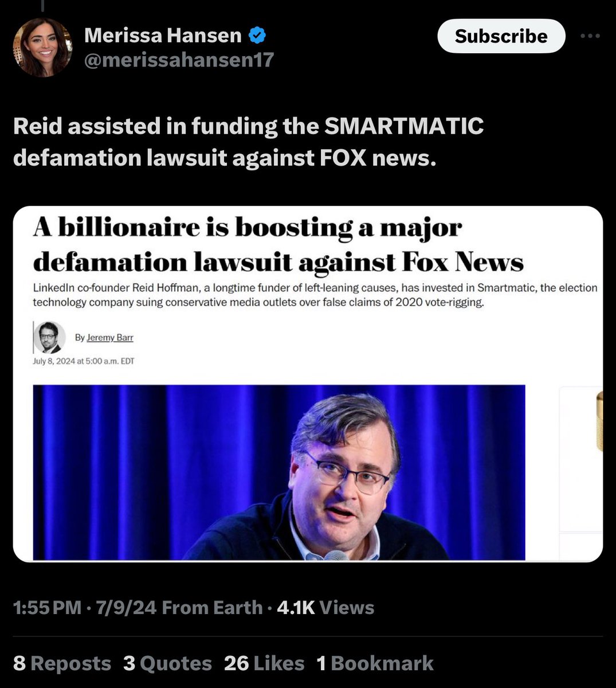Open Merissa Hansen's profile avatar
The width and height of the screenshot is (616, 688).
tap(44, 48)
